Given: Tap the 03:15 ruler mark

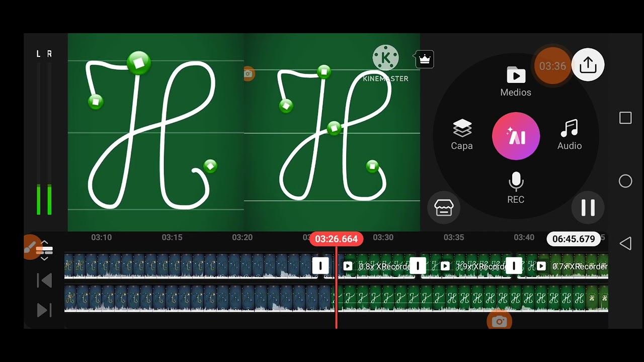Looking at the screenshot, I should coord(172,237).
